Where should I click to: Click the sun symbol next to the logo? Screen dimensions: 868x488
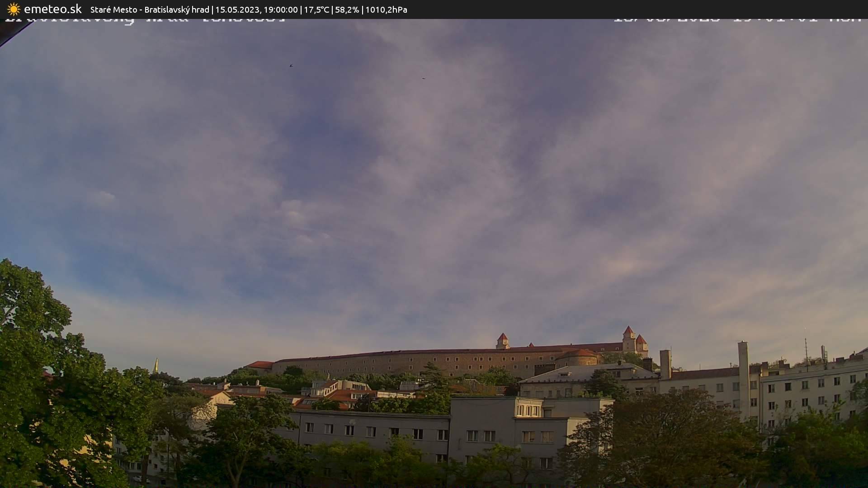click(x=13, y=9)
